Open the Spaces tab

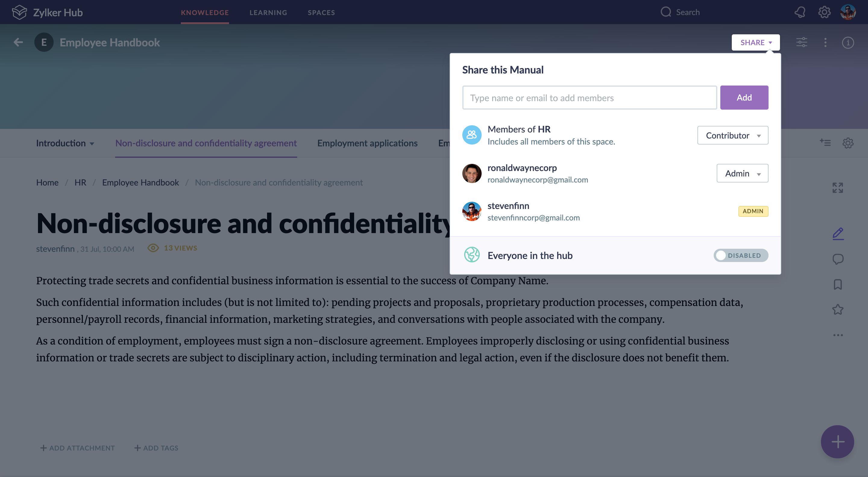(321, 12)
